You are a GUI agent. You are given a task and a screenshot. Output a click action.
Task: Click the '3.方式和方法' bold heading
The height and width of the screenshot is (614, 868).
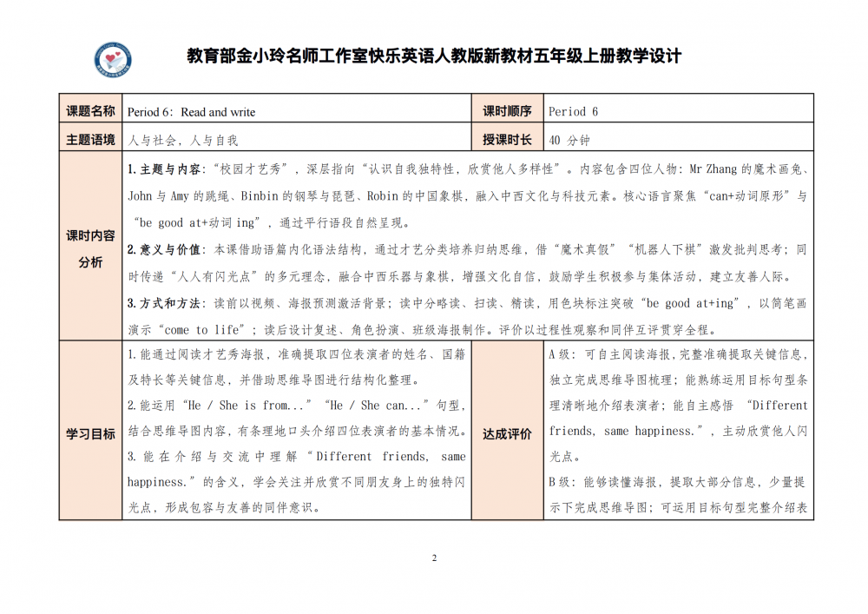tap(164, 303)
